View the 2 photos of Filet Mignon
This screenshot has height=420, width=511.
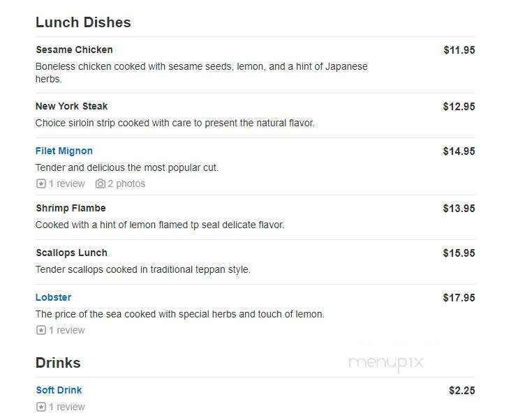[126, 183]
